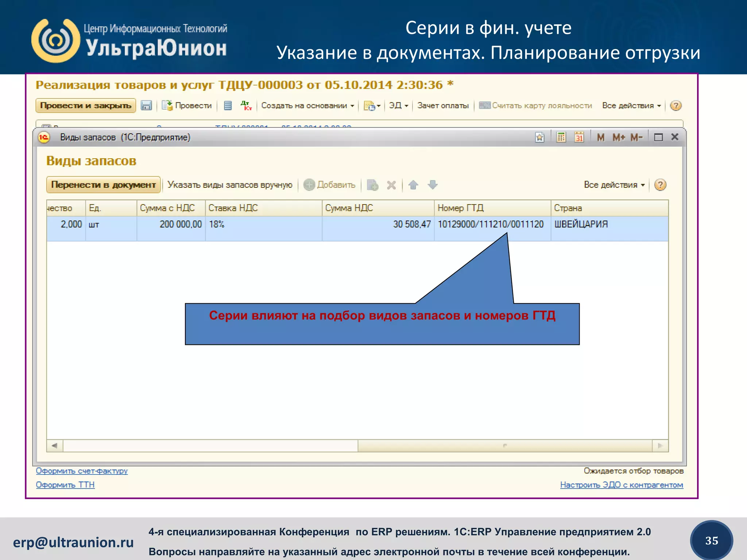This screenshot has height=560, width=747.
Task: Move the row up with the up arrow icon
Action: point(413,185)
